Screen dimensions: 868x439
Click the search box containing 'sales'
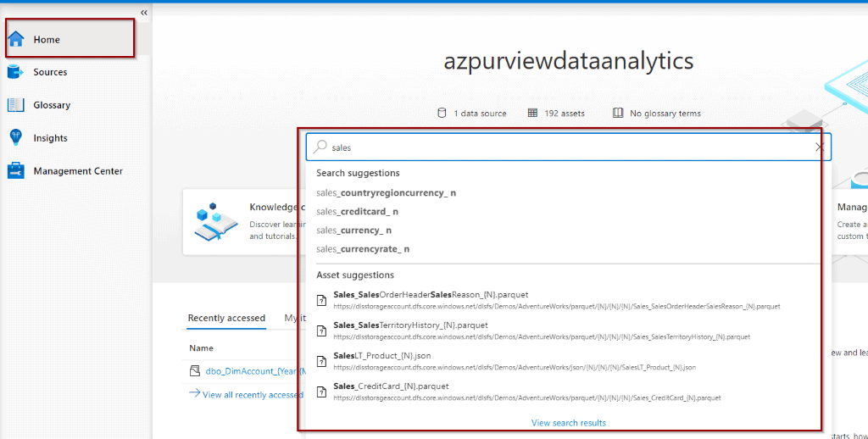[x=569, y=147]
